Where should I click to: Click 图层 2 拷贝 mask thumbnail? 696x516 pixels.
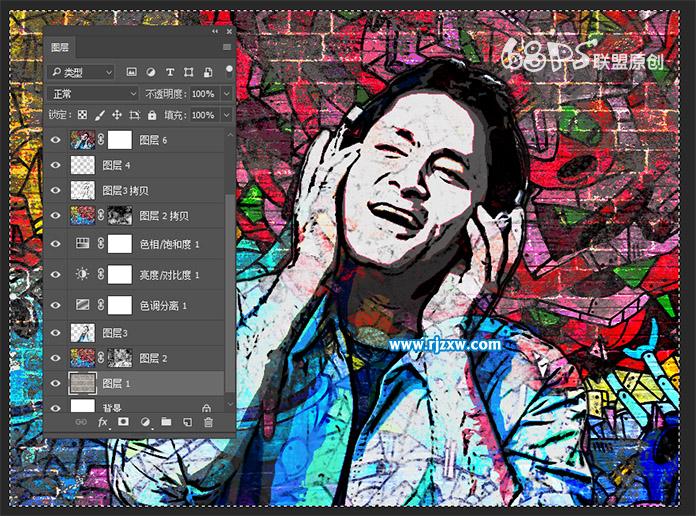click(x=120, y=215)
